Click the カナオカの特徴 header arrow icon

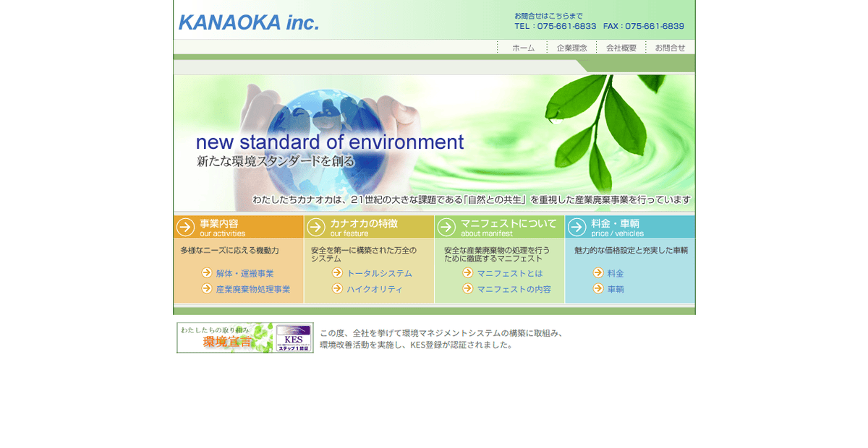pyautogui.click(x=316, y=227)
